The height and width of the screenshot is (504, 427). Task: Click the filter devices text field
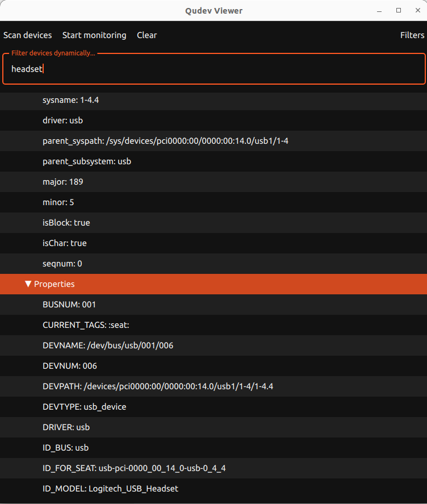(213, 69)
